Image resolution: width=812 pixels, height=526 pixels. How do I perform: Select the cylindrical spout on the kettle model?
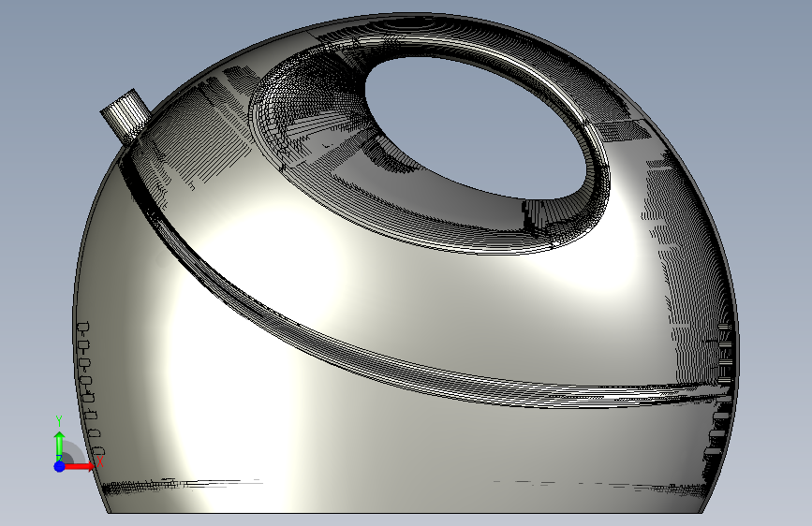pyautogui.click(x=125, y=116)
